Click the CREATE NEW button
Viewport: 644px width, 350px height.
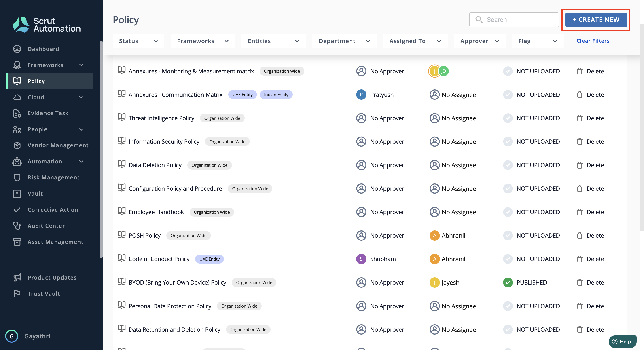[x=596, y=19]
